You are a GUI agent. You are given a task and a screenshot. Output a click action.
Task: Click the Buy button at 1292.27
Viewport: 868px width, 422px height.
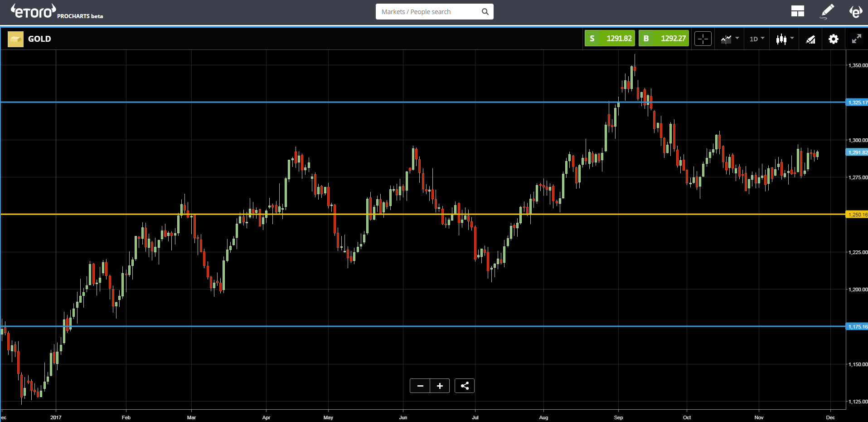tap(664, 39)
